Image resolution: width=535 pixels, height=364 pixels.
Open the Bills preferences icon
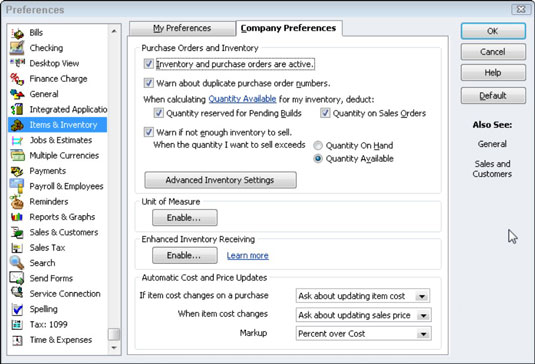(x=17, y=33)
